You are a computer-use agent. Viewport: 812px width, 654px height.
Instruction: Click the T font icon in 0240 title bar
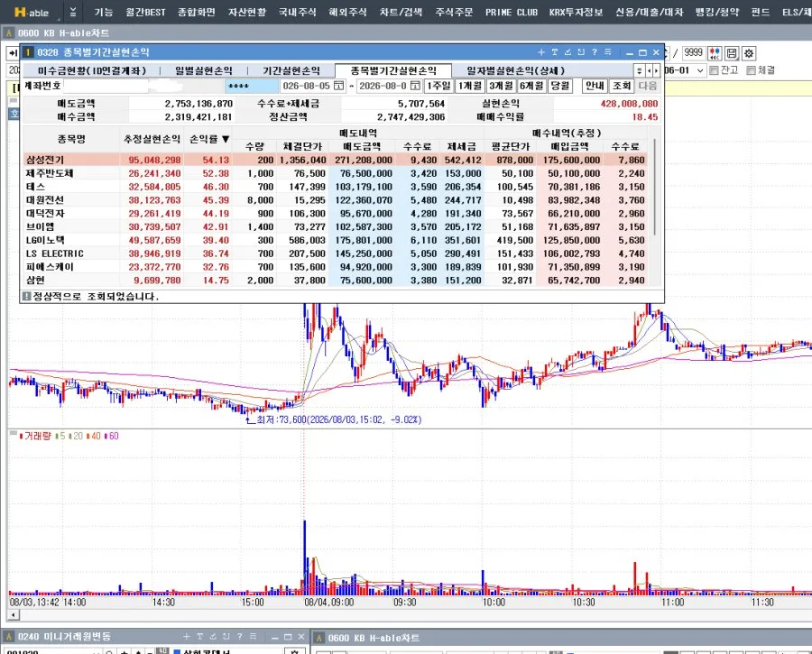point(200,636)
